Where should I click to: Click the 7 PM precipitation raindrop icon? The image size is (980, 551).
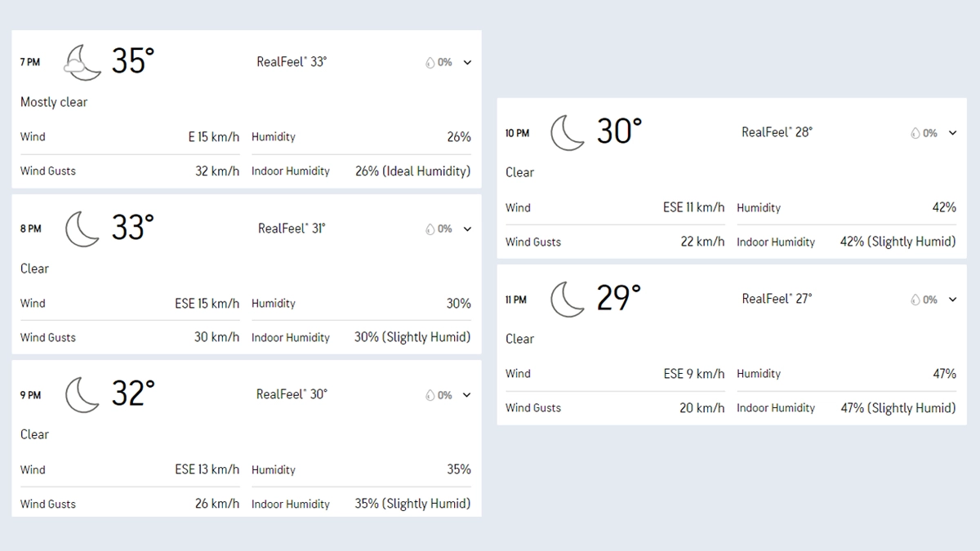430,63
